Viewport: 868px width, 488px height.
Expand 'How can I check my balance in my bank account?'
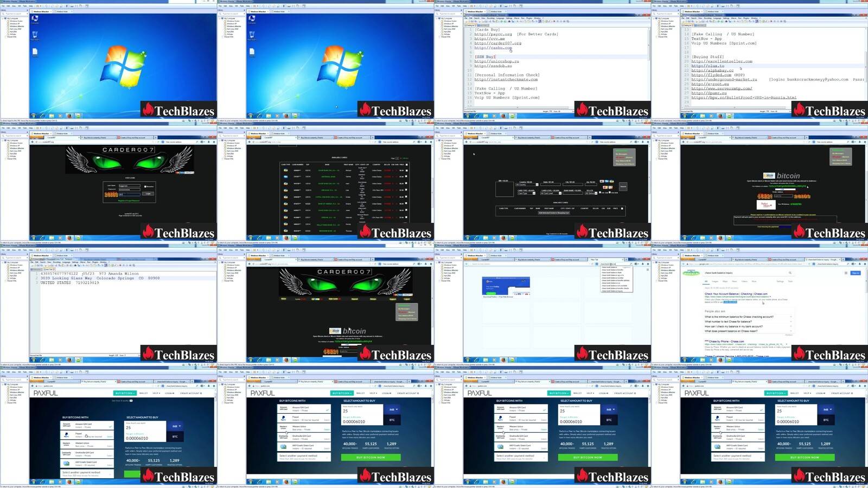tap(749, 326)
